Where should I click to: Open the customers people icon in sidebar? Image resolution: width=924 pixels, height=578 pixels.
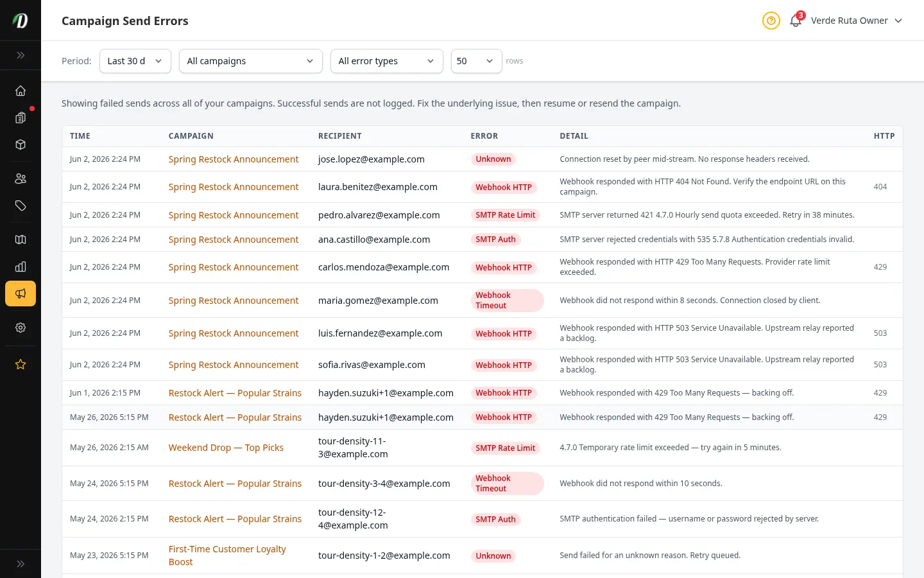21,179
